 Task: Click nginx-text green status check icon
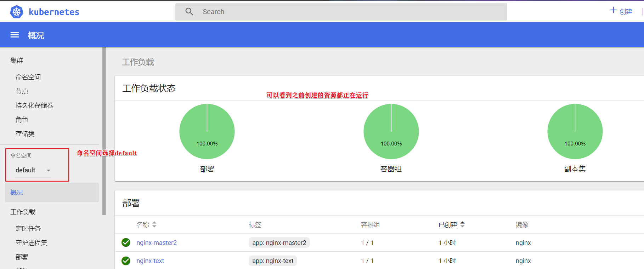[126, 261]
